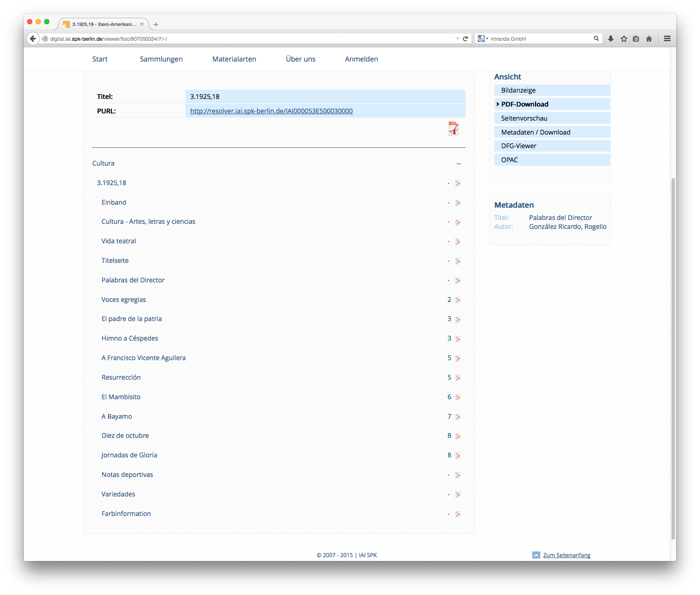Open Seitenvorschau view

pyautogui.click(x=552, y=118)
